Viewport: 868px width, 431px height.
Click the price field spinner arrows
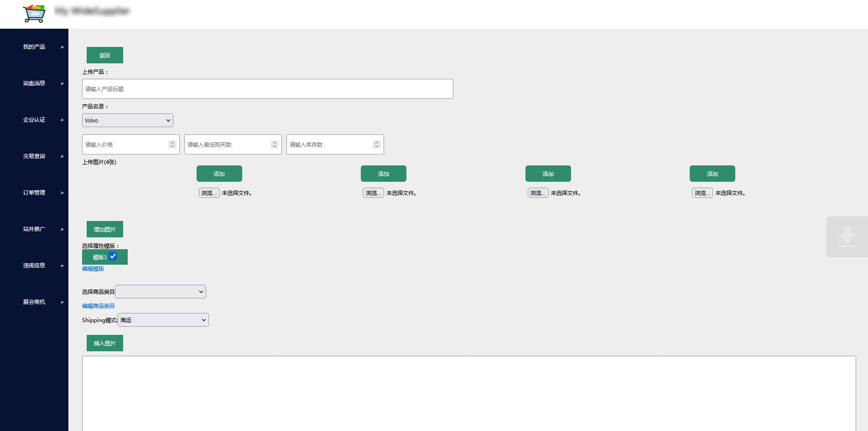pyautogui.click(x=172, y=144)
